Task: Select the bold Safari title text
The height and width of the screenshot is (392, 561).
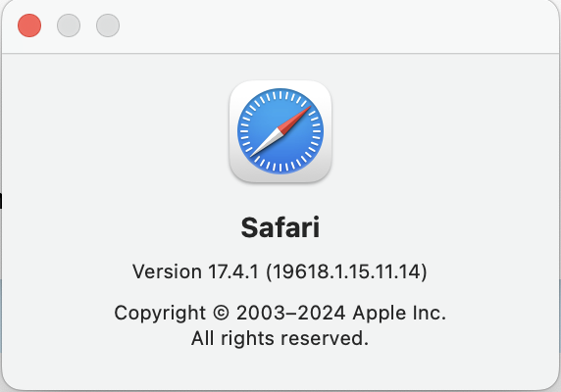Action: point(280,227)
